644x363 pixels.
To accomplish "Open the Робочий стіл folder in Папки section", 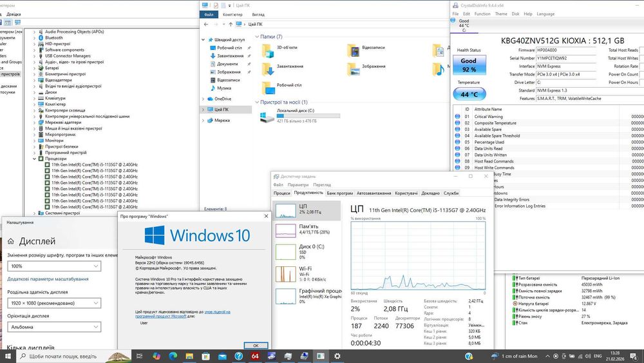I will point(268,88).
